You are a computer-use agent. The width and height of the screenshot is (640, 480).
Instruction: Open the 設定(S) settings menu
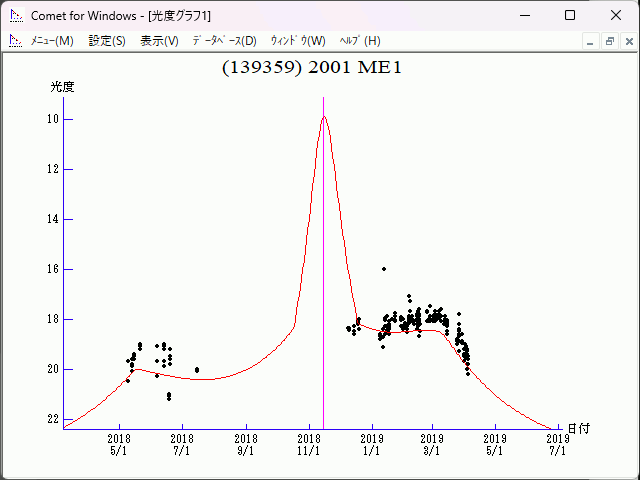(107, 41)
